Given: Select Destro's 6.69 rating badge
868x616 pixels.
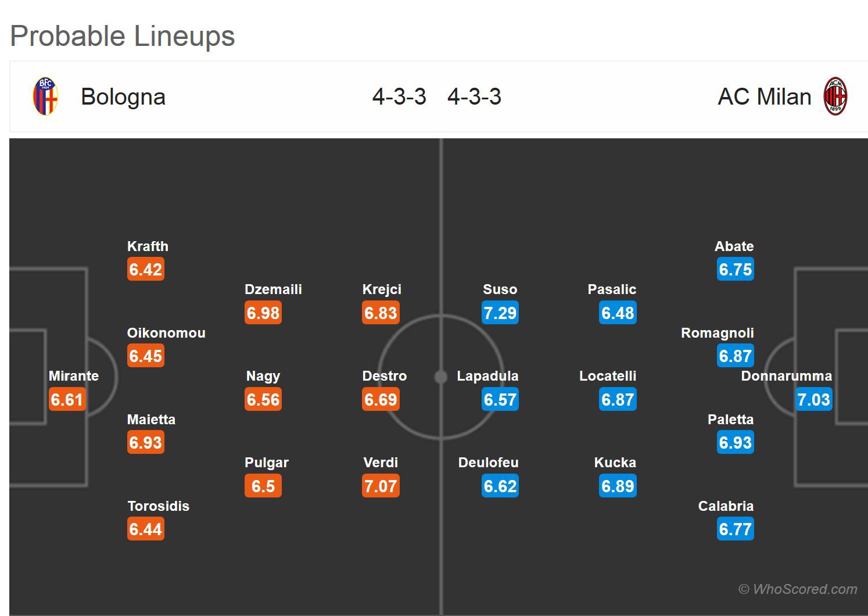Looking at the screenshot, I should [381, 400].
